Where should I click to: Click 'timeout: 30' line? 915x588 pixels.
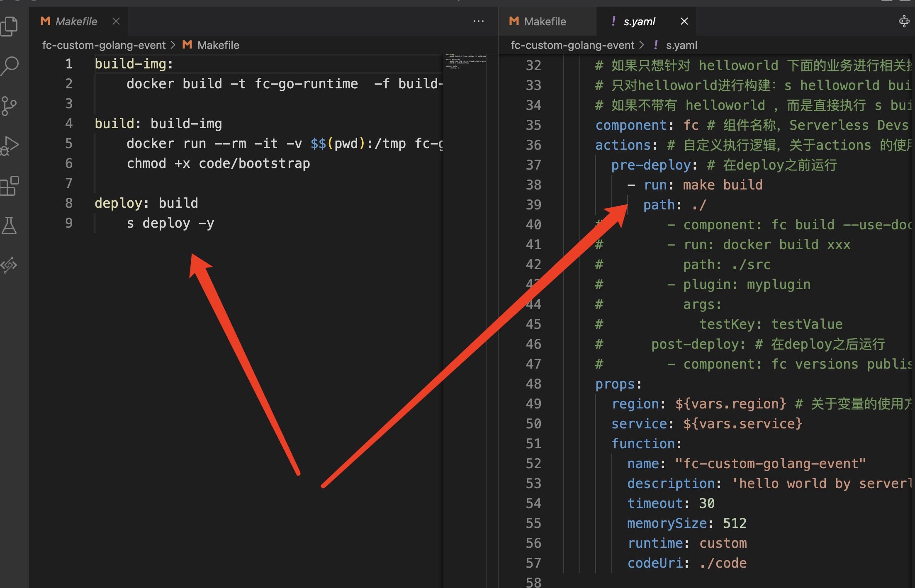click(671, 503)
